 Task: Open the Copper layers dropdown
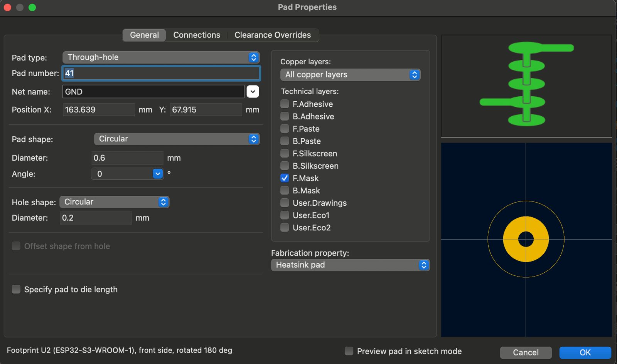point(350,75)
